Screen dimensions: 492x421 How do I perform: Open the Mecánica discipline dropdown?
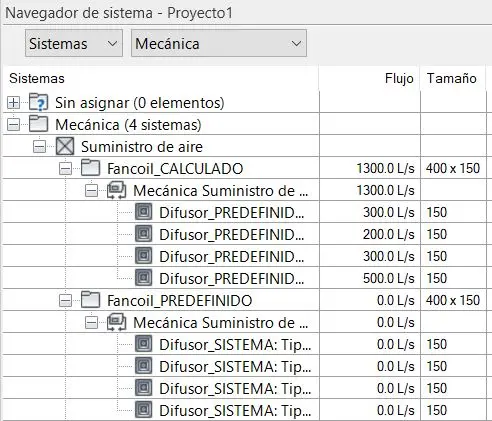coord(219,43)
